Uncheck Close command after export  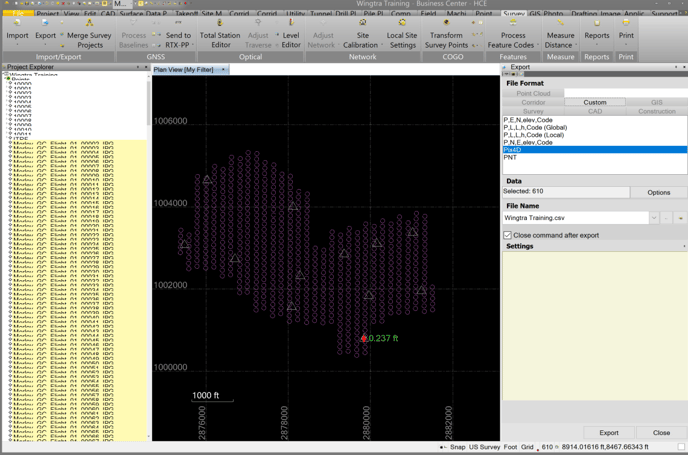[x=508, y=235]
